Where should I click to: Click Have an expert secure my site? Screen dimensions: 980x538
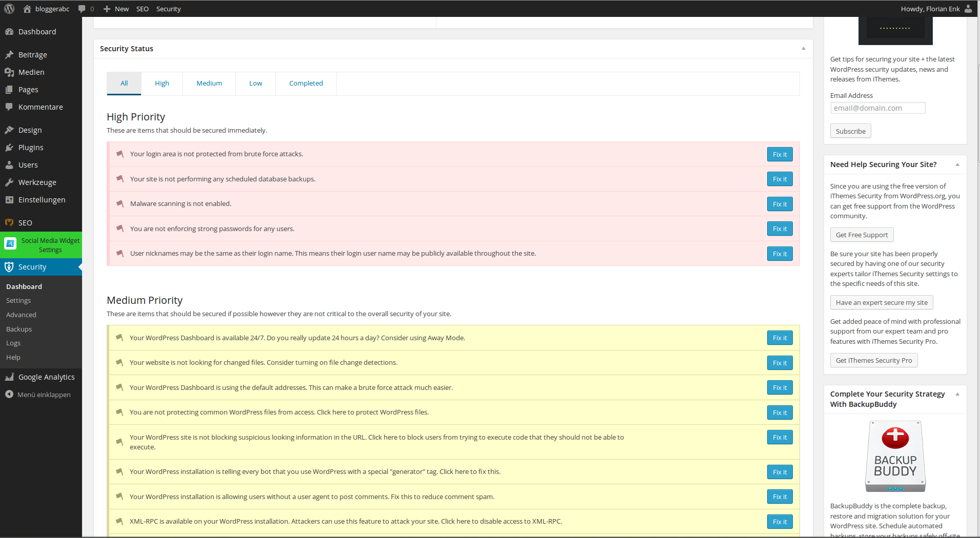click(882, 302)
